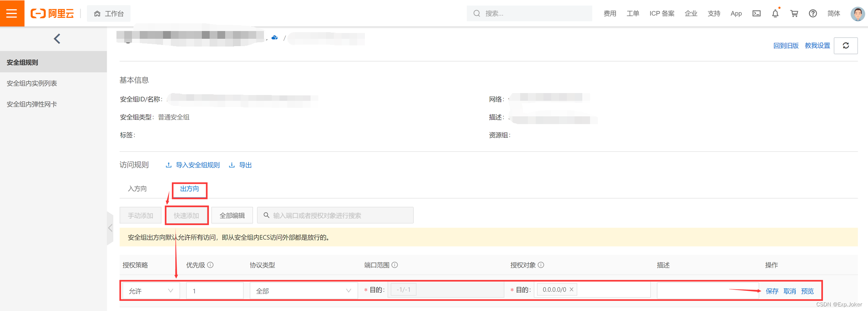Open 安全组内实例列表 in sidebar
Screen dimensions: 868x311
(x=32, y=83)
